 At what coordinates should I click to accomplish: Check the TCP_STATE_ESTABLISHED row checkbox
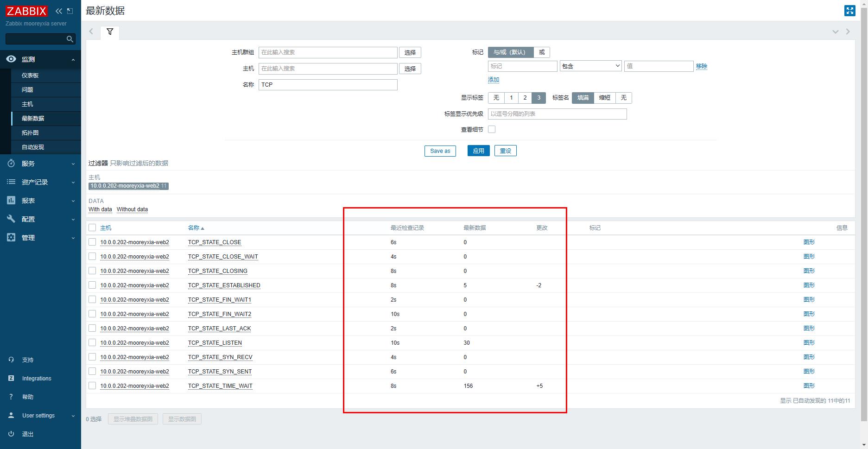pyautogui.click(x=92, y=285)
